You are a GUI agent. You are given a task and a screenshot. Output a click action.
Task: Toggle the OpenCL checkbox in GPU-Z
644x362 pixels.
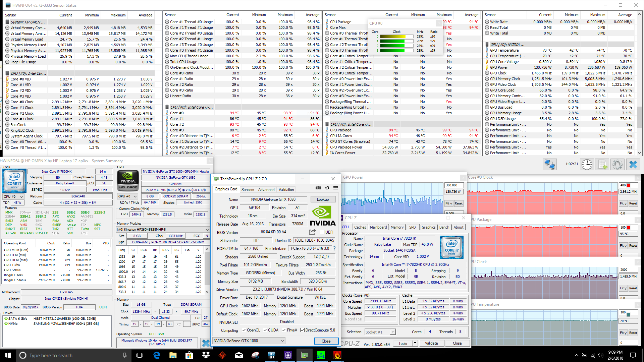pos(244,330)
